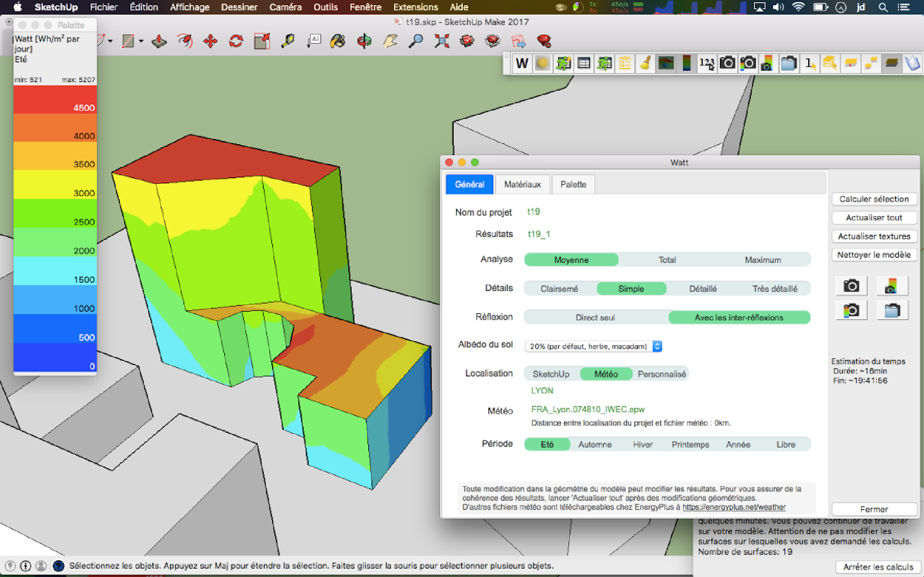The height and width of the screenshot is (577, 924).
Task: Click the Calculer sélection button
Action: pos(874,199)
